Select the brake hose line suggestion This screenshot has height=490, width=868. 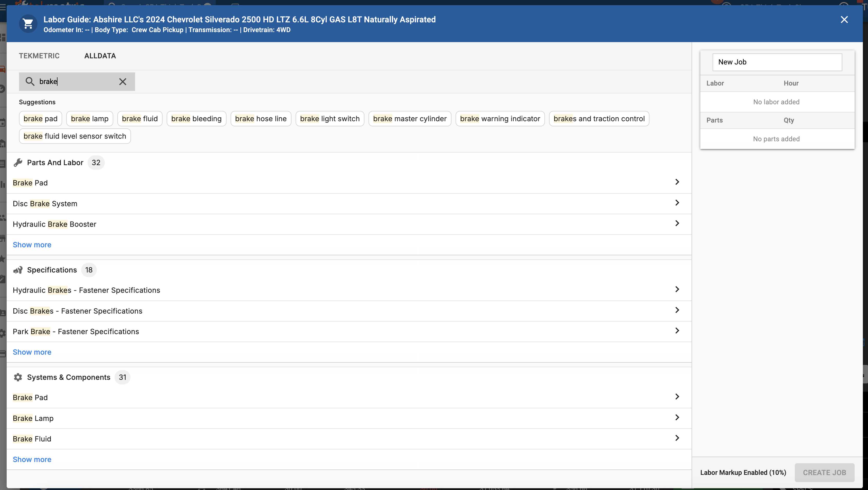(261, 119)
